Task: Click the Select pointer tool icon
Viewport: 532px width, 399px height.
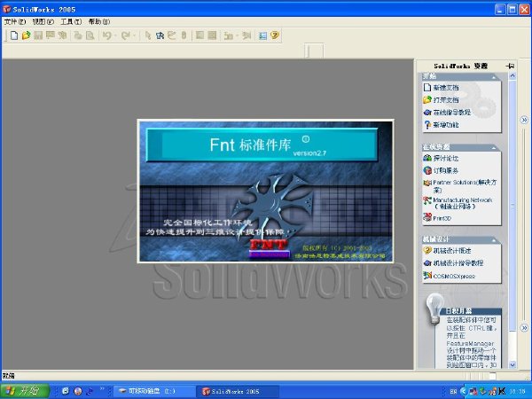Action: [147, 35]
